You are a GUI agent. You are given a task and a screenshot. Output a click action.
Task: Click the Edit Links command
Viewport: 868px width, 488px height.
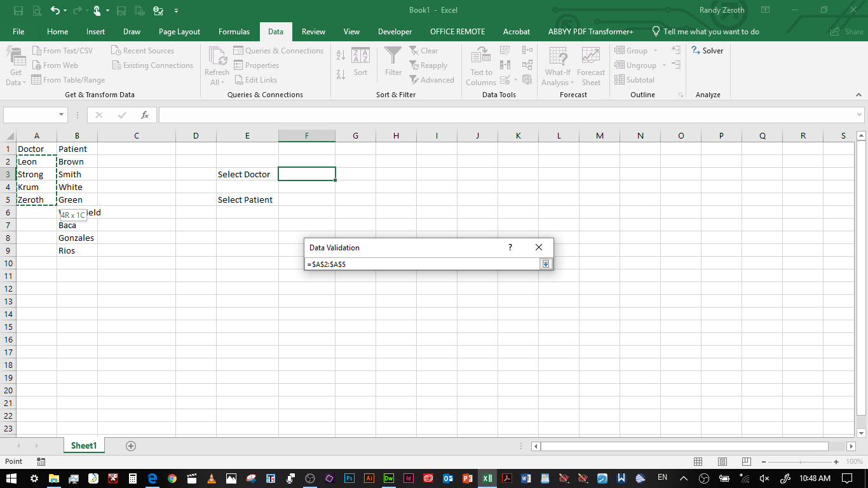(255, 80)
